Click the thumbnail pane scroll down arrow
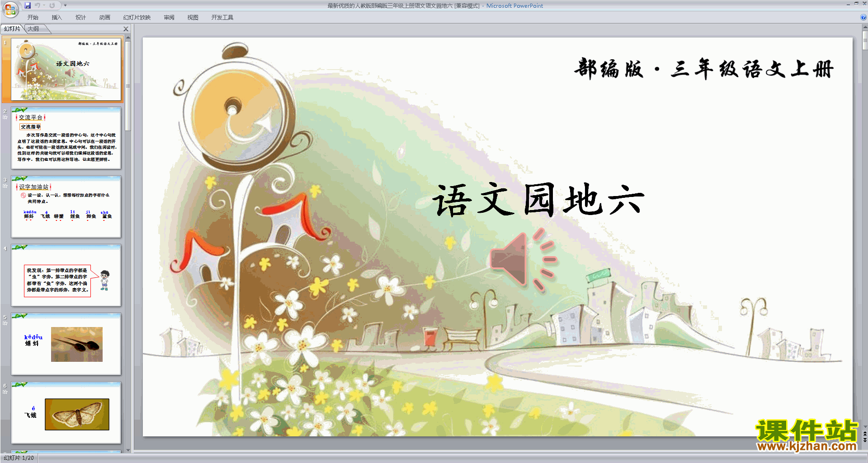This screenshot has height=463, width=868. tap(128, 450)
